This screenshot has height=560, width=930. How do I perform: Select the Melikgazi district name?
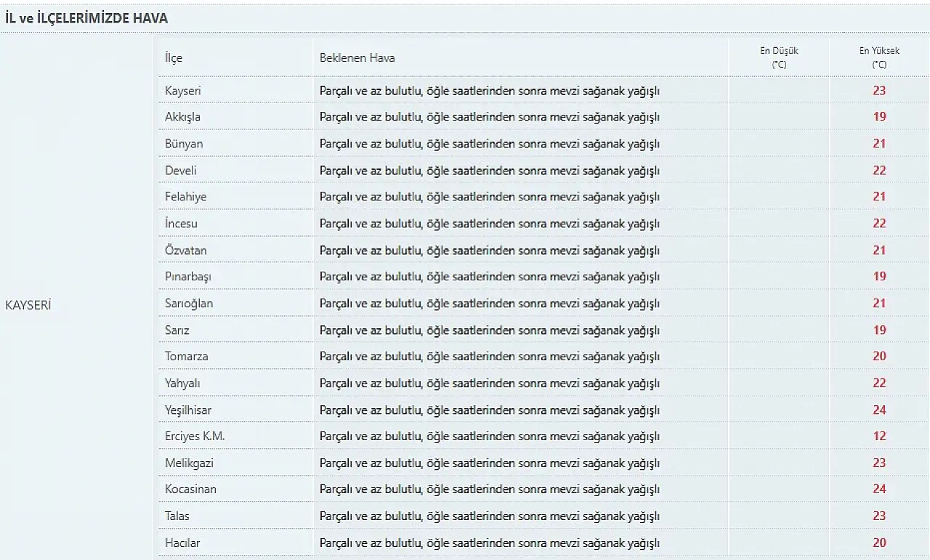189,463
